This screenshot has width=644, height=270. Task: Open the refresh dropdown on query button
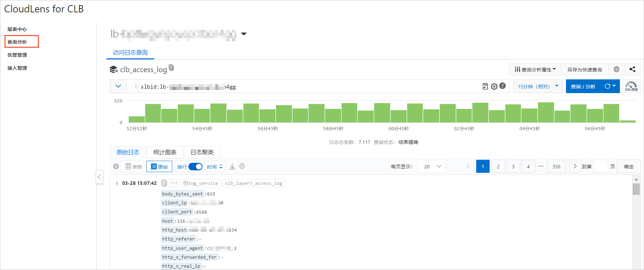(610, 86)
